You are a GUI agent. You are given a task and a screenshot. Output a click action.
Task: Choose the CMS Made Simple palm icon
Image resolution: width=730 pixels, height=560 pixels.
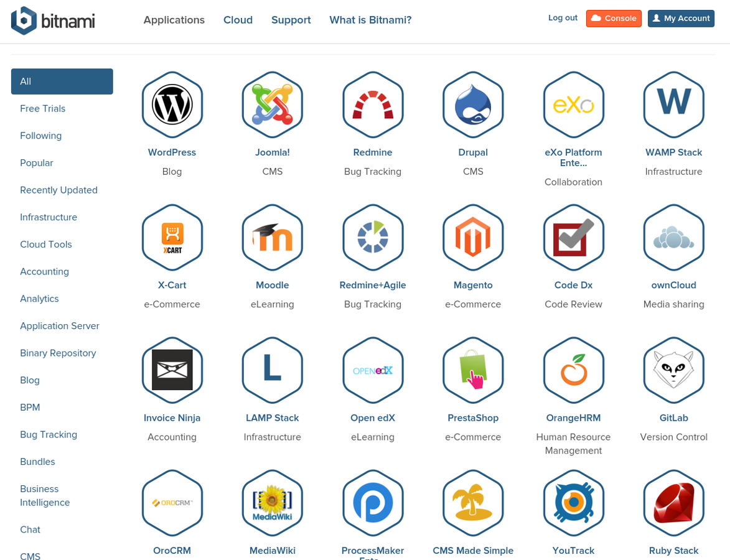click(473, 503)
